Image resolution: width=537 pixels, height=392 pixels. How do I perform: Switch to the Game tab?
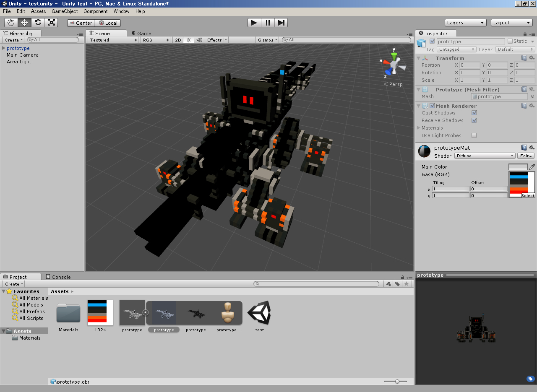pyautogui.click(x=141, y=33)
